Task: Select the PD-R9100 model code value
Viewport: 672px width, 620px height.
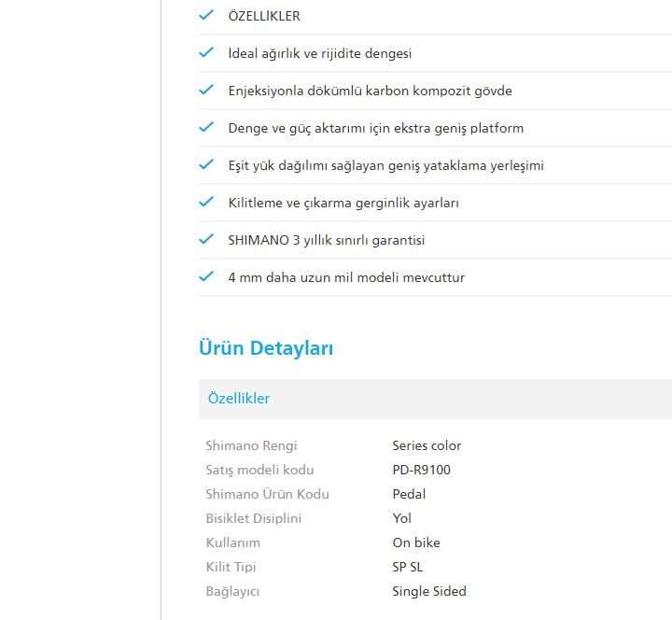Action: pos(421,470)
